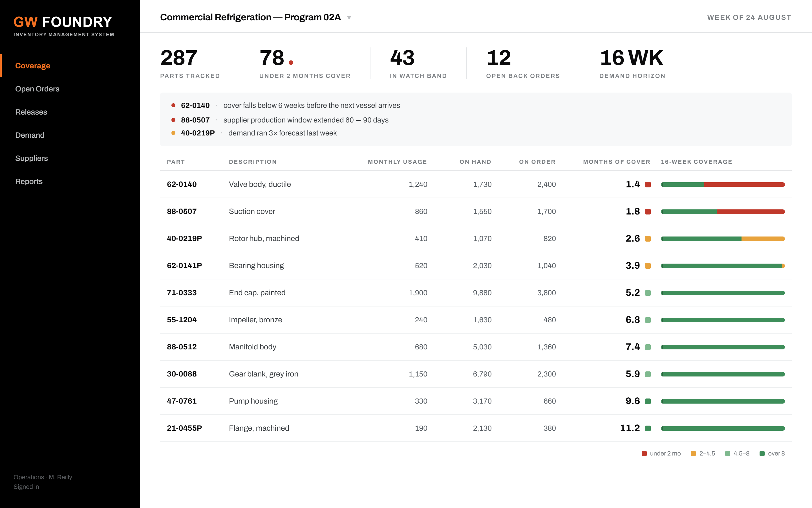This screenshot has height=508, width=812.
Task: Select part number 30-0088
Action: pyautogui.click(x=182, y=374)
